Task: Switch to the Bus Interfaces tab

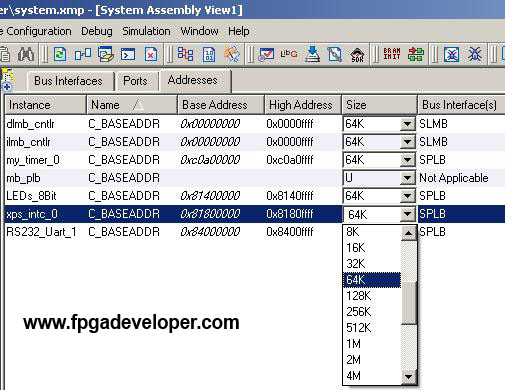Action: tap(68, 81)
